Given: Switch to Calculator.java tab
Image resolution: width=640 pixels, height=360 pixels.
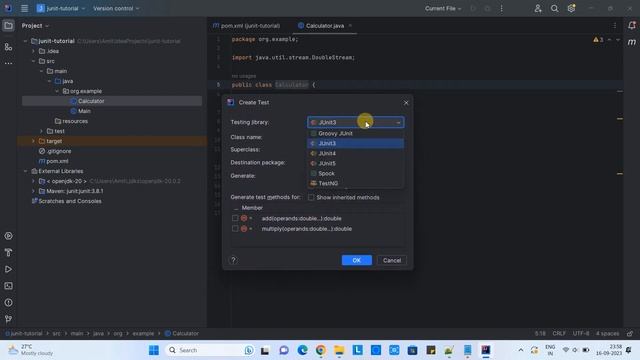Looking at the screenshot, I should click(325, 26).
